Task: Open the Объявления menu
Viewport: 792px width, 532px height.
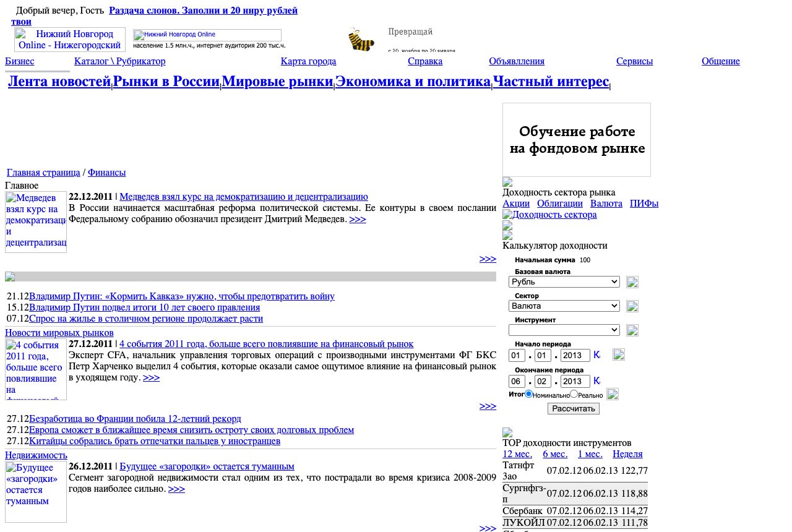Action: click(x=517, y=61)
